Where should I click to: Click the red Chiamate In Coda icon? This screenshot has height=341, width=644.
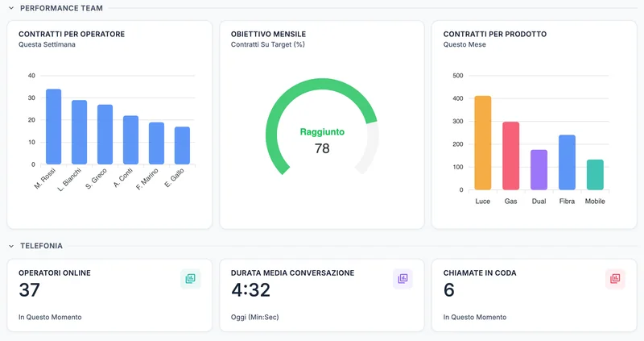click(x=615, y=278)
